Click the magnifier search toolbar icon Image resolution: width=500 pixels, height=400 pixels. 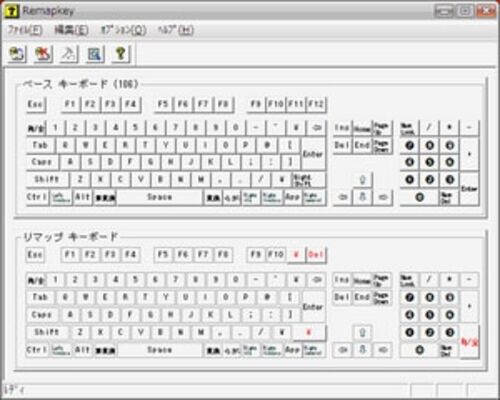95,54
